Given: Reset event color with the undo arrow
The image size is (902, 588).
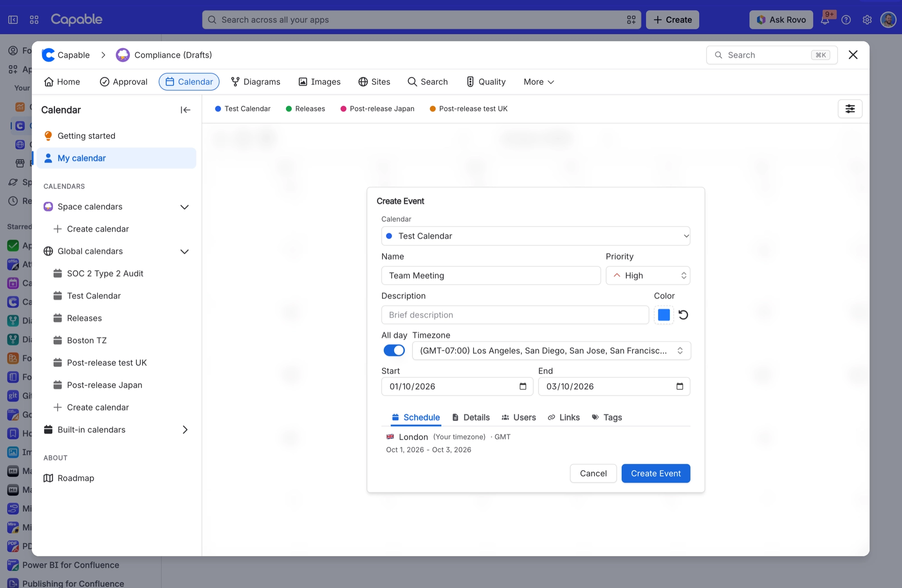Looking at the screenshot, I should (683, 315).
